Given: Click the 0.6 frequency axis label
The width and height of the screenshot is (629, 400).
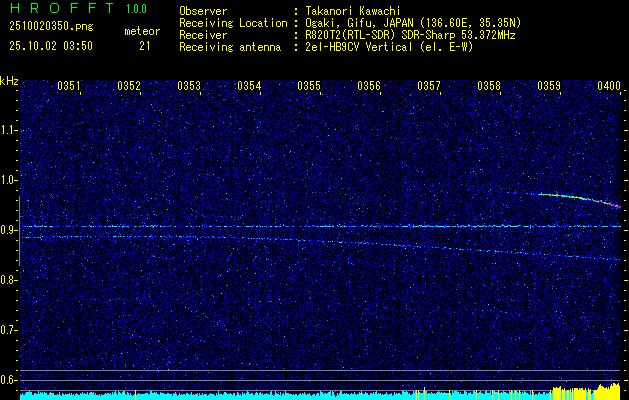Looking at the screenshot, I should 9,379.
